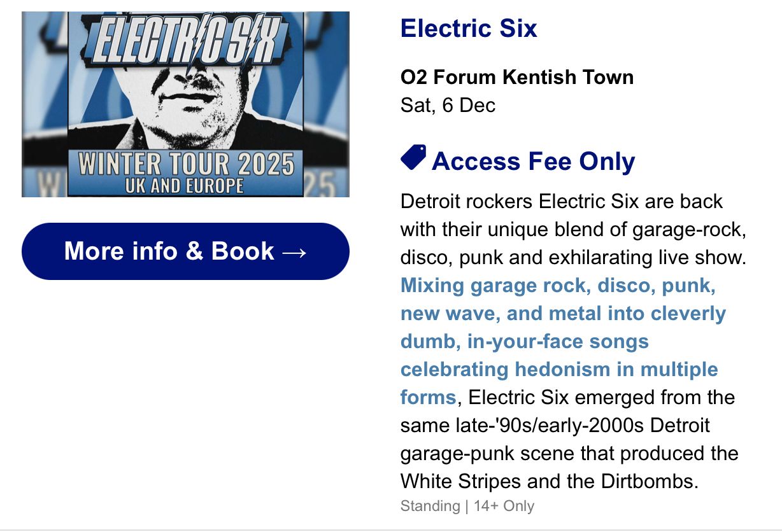
Task: Click the price tag icon
Action: coord(413,158)
